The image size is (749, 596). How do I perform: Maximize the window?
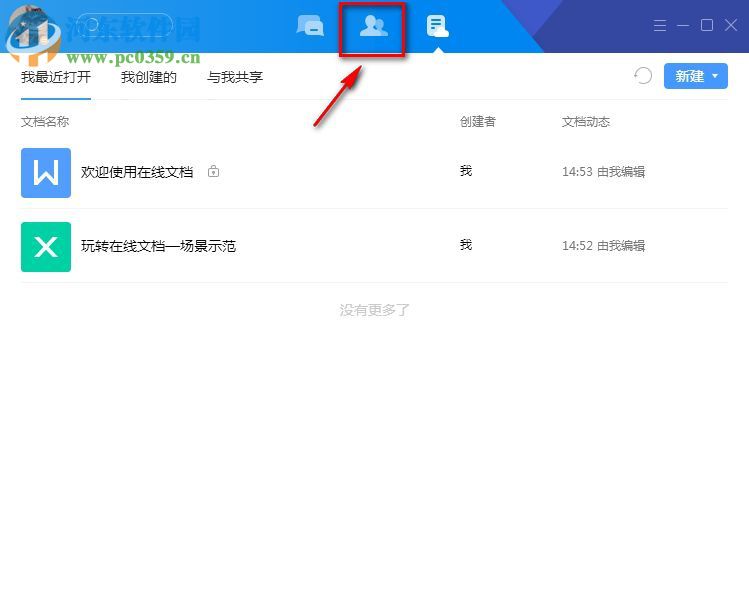tap(707, 25)
